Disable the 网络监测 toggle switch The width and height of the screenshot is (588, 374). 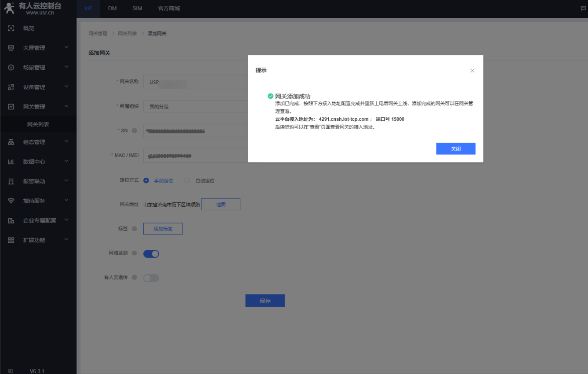click(151, 253)
